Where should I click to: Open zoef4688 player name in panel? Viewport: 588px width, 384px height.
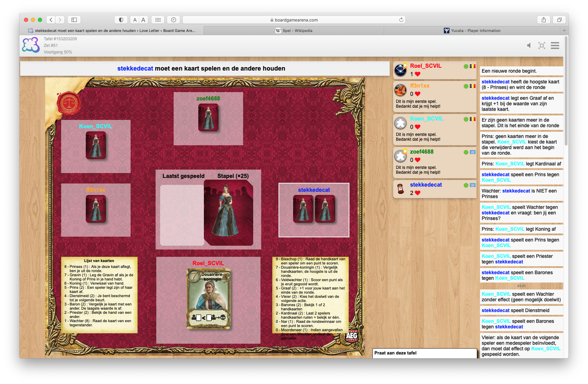422,152
